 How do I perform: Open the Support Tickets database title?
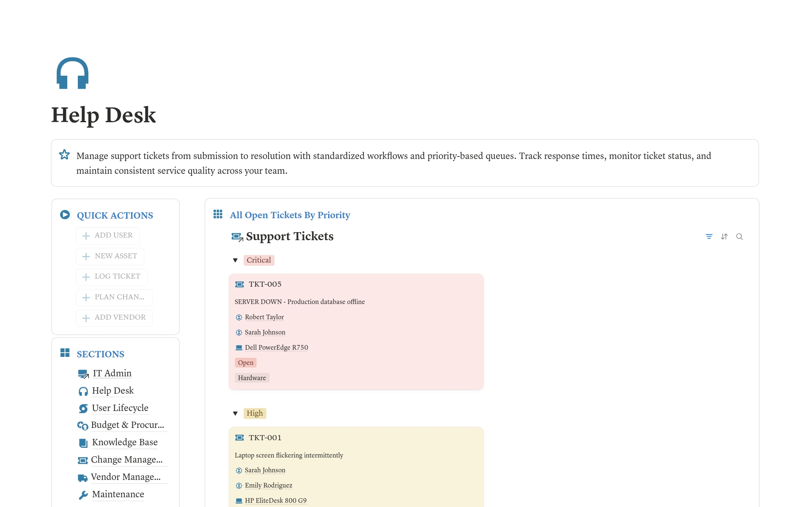[290, 236]
